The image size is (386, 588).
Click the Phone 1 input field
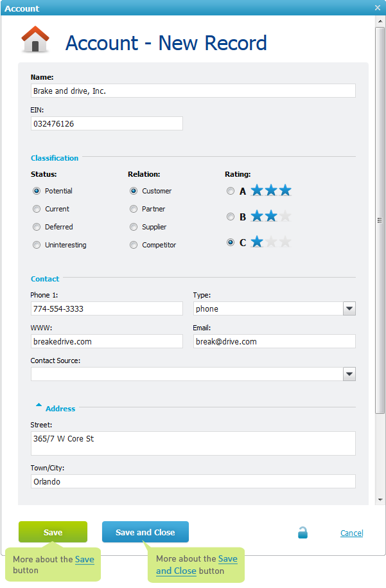coord(107,308)
